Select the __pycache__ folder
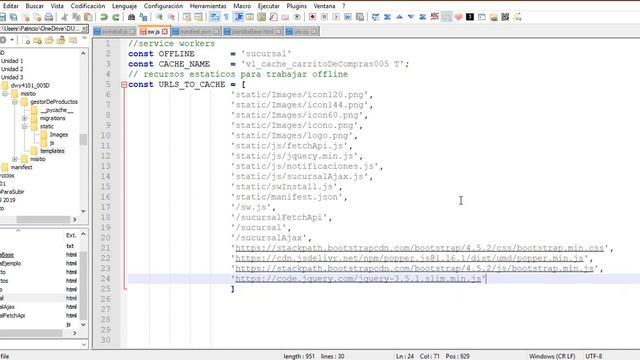 point(57,110)
